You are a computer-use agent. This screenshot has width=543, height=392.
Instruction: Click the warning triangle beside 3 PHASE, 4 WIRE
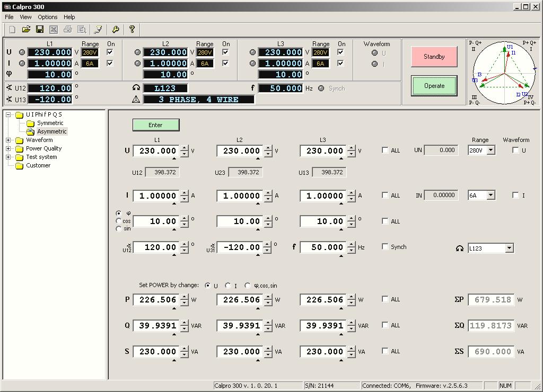pyautogui.click(x=136, y=99)
